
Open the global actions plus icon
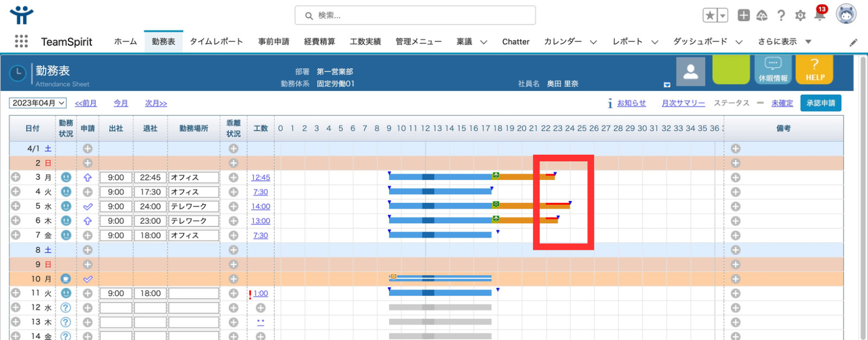(x=744, y=16)
